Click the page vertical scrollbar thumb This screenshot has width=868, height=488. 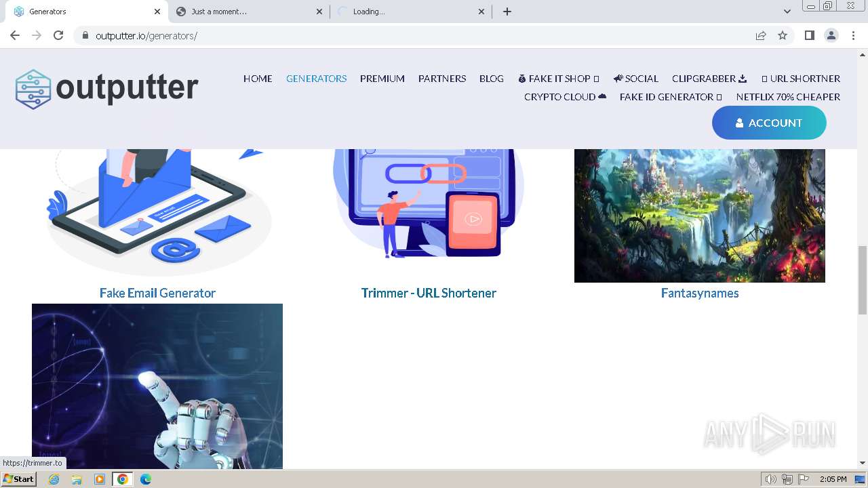point(863,280)
